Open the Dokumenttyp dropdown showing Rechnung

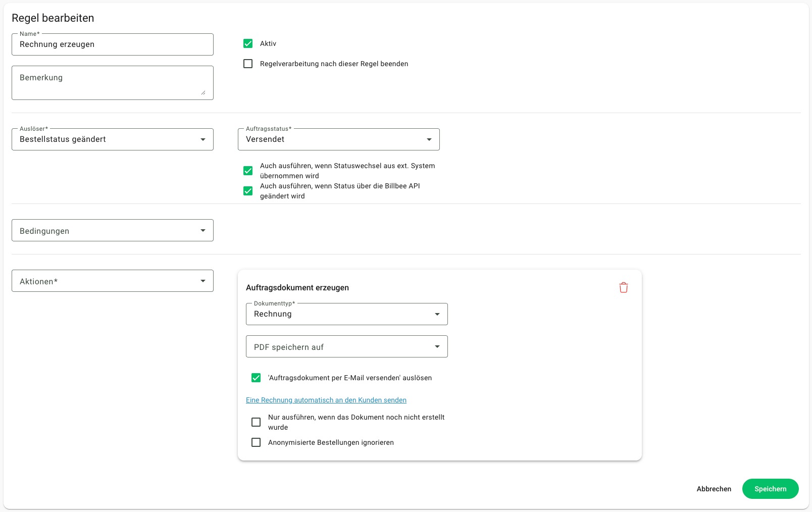[x=347, y=314]
